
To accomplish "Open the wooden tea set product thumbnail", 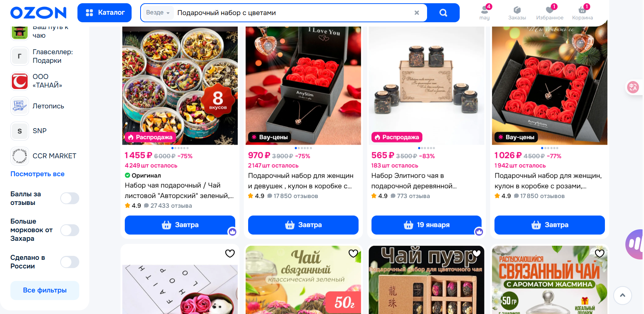I will pyautogui.click(x=426, y=86).
